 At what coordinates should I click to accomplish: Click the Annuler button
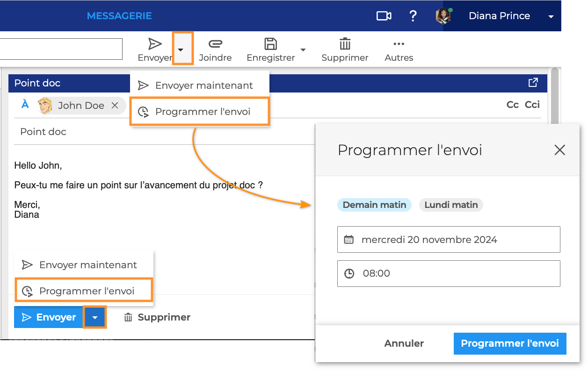click(x=404, y=343)
